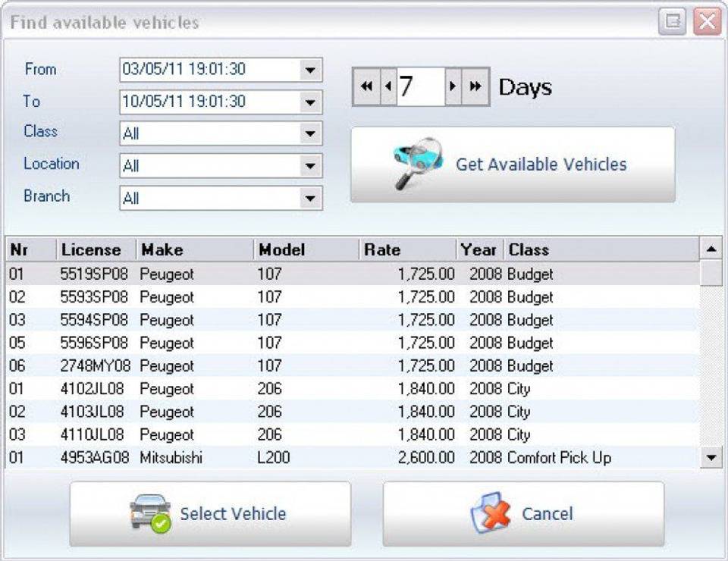Image resolution: width=728 pixels, height=561 pixels.
Task: Click the restore window icon in title bar
Action: (672, 21)
